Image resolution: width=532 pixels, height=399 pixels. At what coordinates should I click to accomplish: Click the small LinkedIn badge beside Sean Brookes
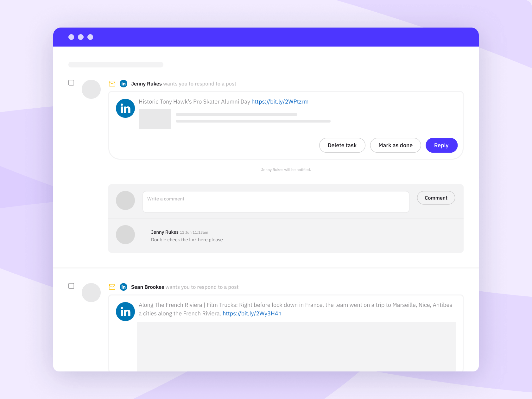click(x=123, y=287)
